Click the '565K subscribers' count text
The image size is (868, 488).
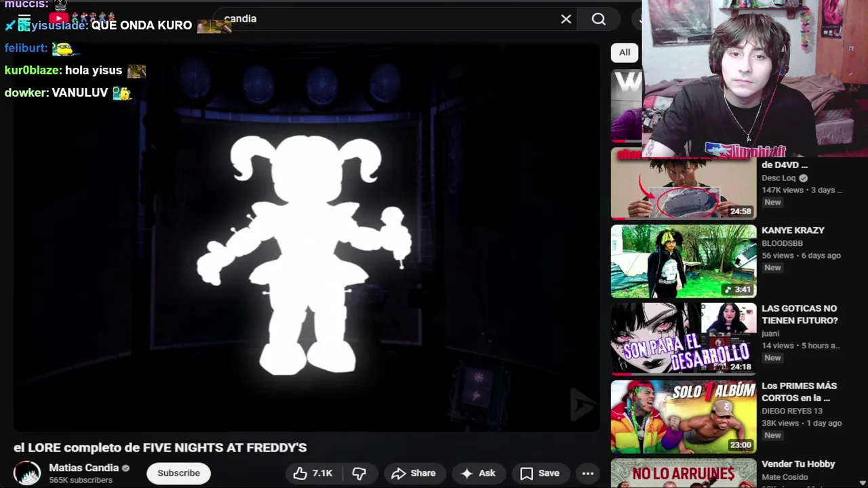[x=81, y=481]
